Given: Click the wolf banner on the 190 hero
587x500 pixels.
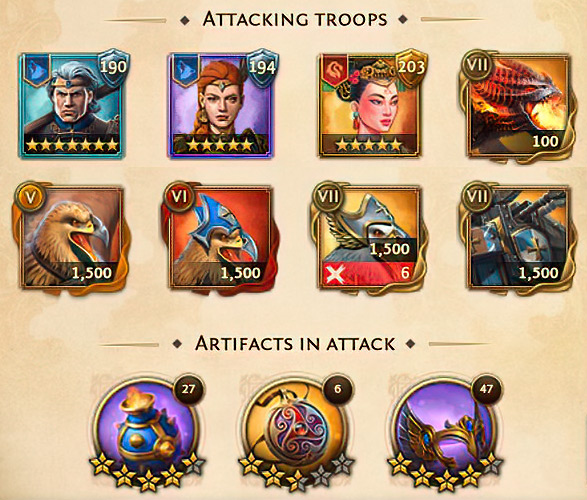Looking at the screenshot, I should click(36, 70).
